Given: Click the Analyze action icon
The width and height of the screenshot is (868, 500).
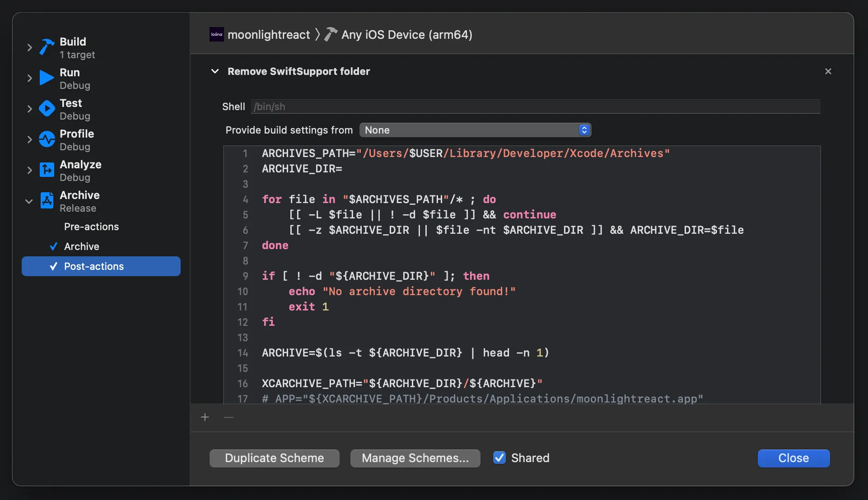Looking at the screenshot, I should pos(47,170).
